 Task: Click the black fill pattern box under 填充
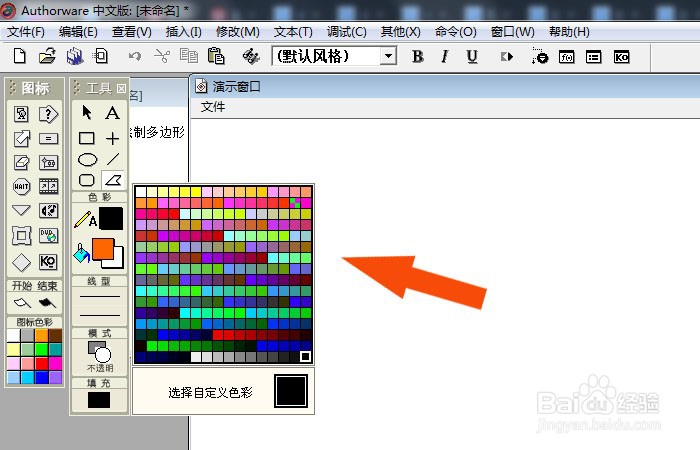[x=99, y=400]
